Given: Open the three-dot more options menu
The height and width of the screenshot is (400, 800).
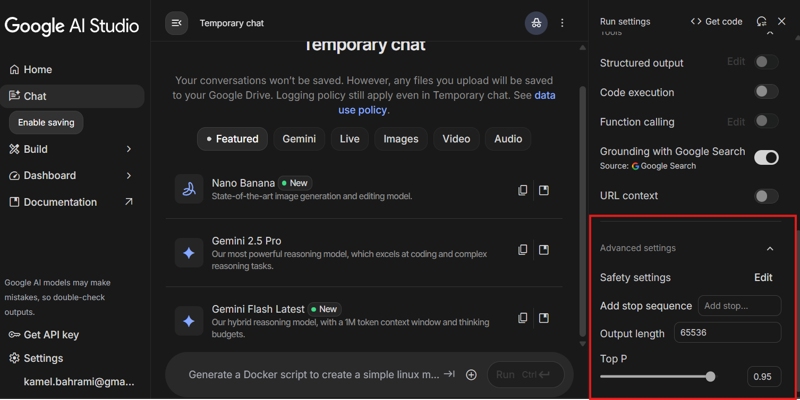Looking at the screenshot, I should (562, 23).
